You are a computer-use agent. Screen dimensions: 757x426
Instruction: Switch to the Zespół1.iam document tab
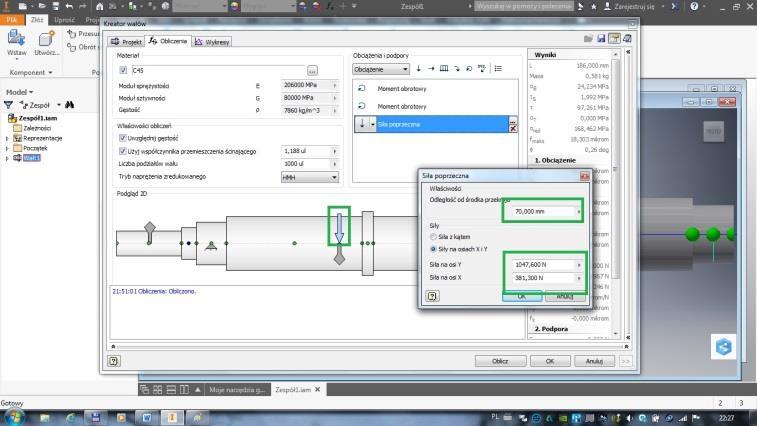pos(297,389)
